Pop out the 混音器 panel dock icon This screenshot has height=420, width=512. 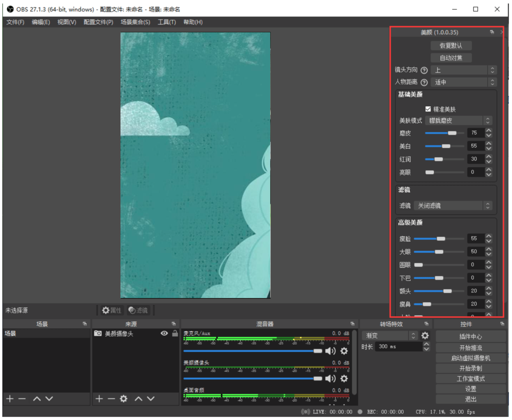point(353,324)
